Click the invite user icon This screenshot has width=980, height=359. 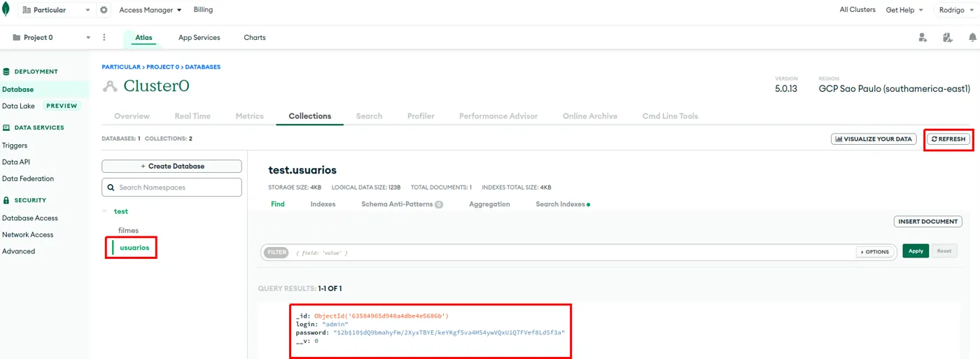[923, 37]
